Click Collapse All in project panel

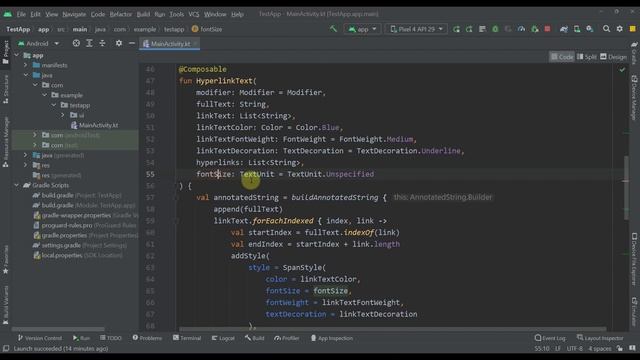click(x=102, y=43)
